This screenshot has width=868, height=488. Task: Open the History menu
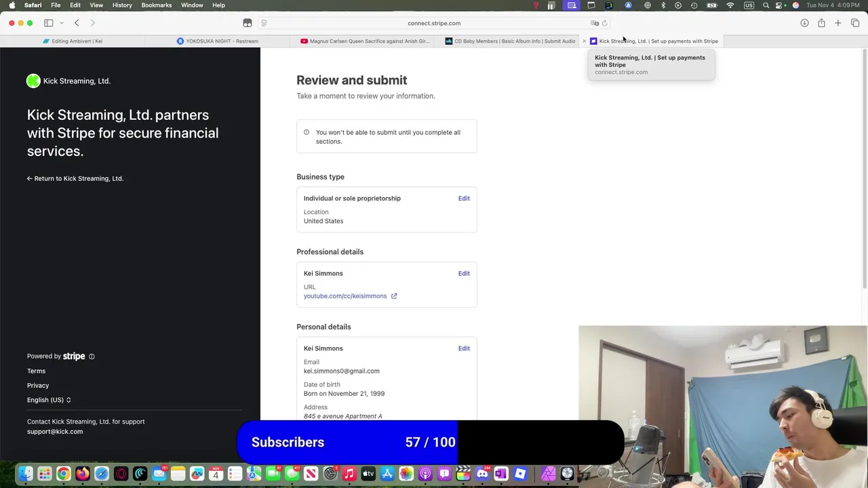click(x=122, y=5)
